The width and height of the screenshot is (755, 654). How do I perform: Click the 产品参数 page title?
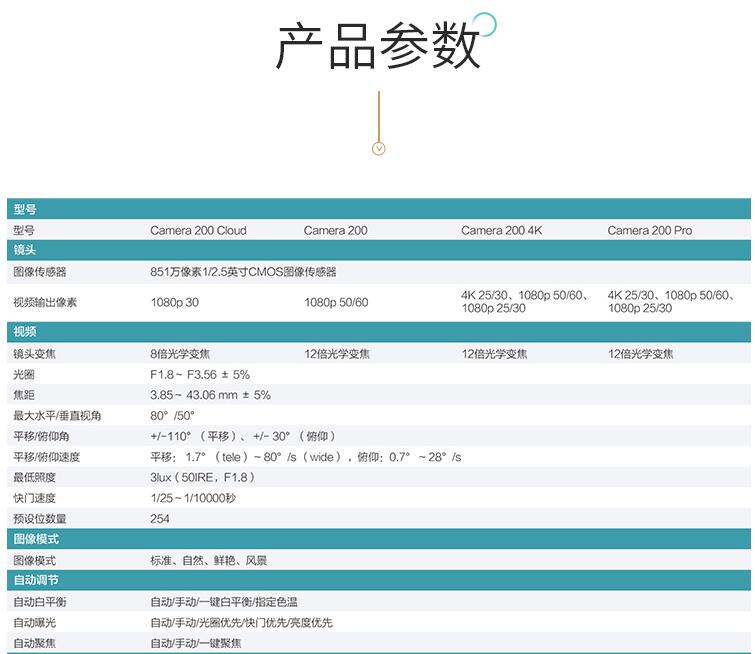pyautogui.click(x=377, y=48)
